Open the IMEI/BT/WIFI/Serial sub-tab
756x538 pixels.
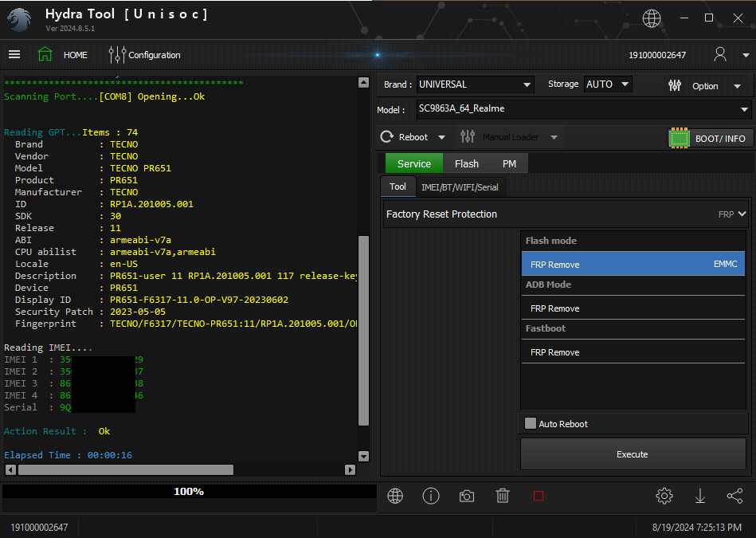coord(460,187)
